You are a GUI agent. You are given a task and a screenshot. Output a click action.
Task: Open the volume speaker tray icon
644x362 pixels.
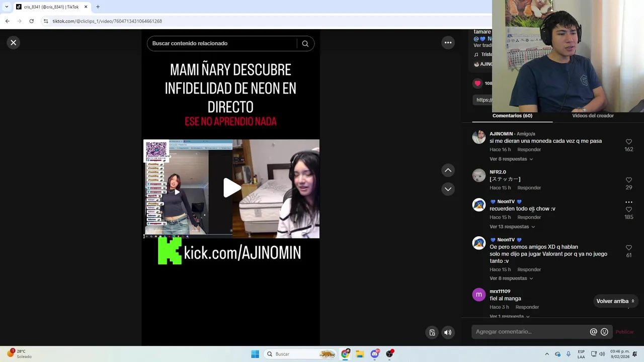(602, 354)
